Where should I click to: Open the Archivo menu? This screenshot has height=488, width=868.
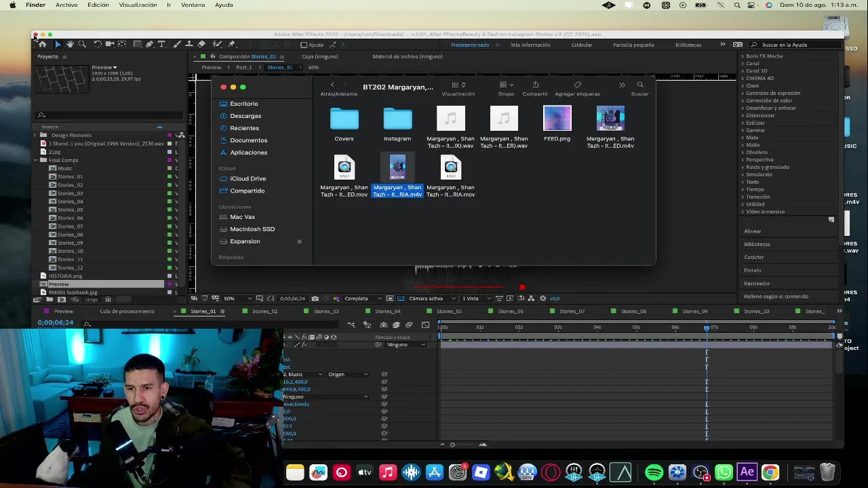[x=66, y=5]
